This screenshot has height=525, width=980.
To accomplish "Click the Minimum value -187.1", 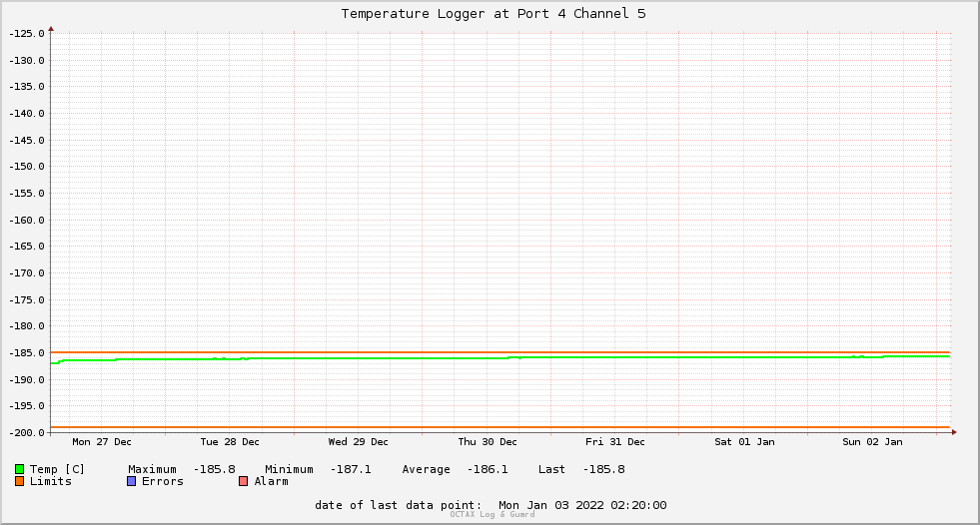I will tap(351, 469).
